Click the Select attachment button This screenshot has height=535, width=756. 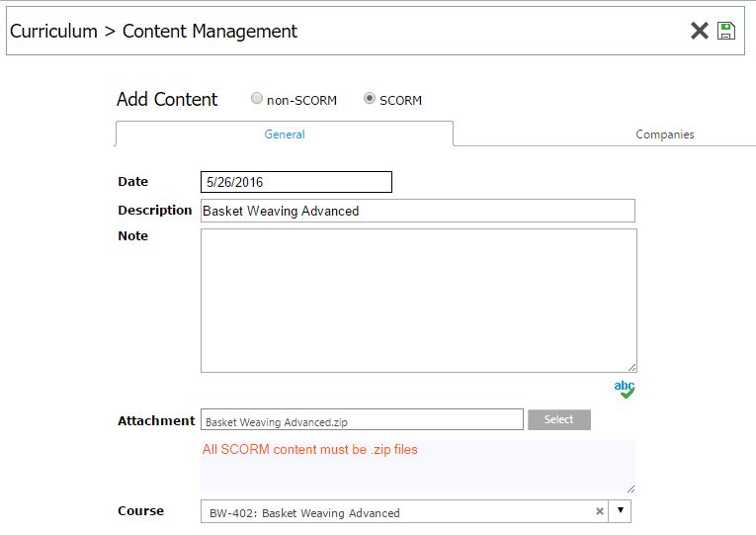click(559, 419)
